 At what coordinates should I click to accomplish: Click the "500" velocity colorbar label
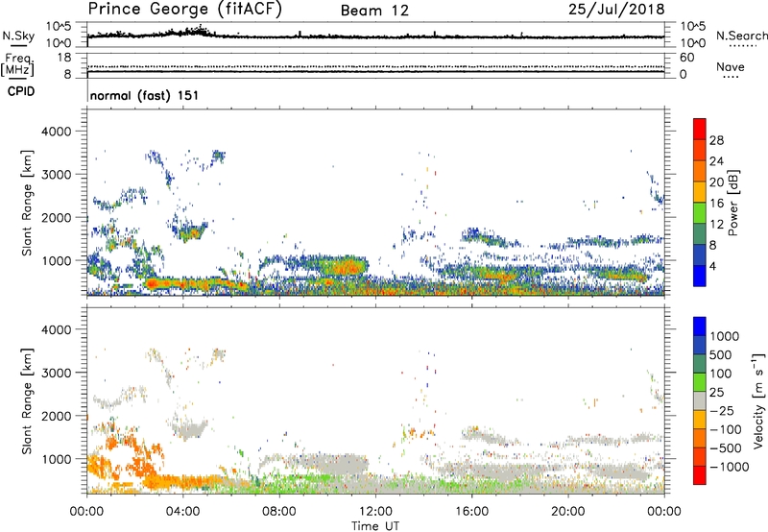tap(721, 354)
